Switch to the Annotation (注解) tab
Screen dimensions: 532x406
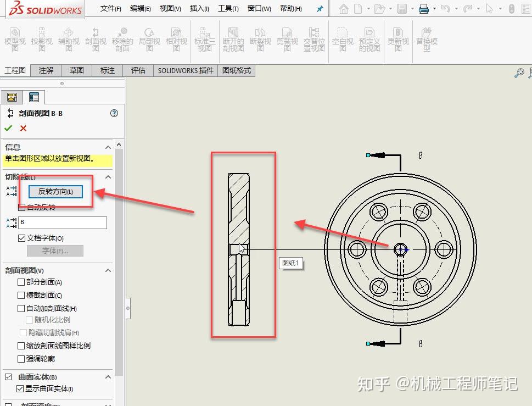pos(46,70)
